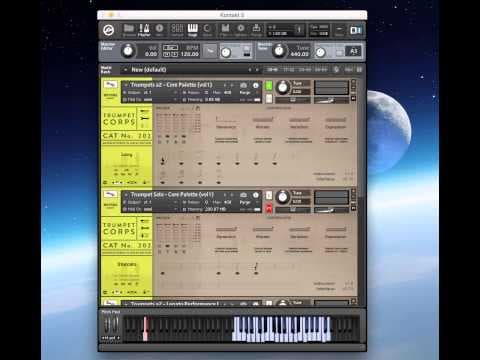Screen dimensions: 480x360
Task: Toggle Solo button on Trumpet Solo instrument
Action: [x=269, y=195]
